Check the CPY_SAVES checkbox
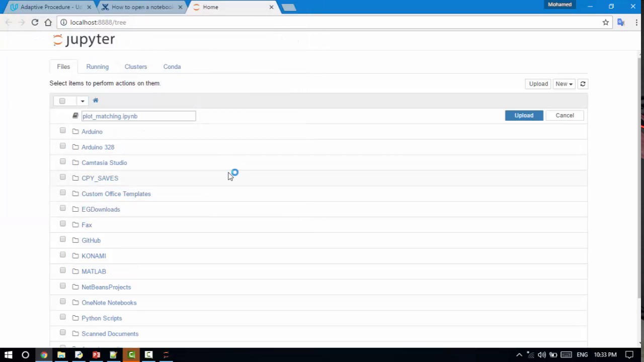This screenshot has height=362, width=644. (x=62, y=177)
